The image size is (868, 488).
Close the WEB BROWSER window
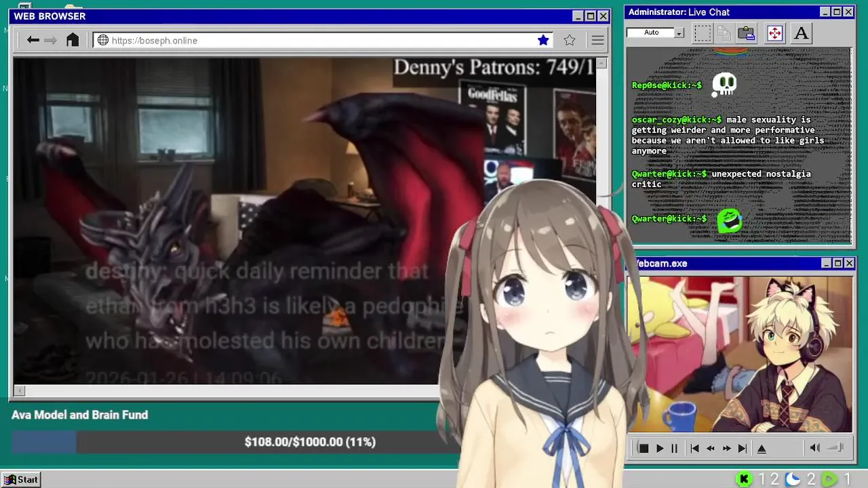tap(603, 16)
